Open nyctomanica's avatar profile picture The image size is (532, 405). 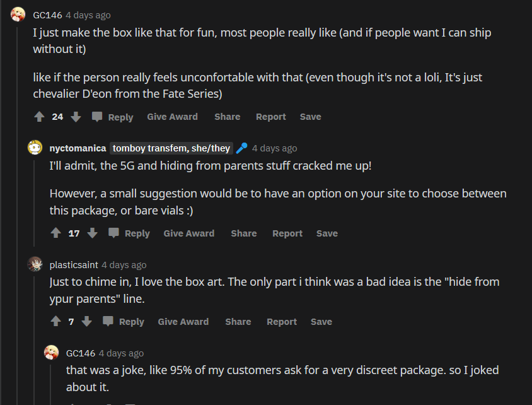35,148
